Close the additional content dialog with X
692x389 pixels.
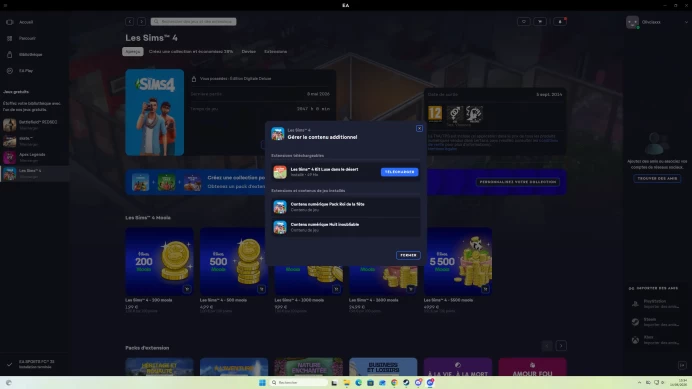pos(419,128)
